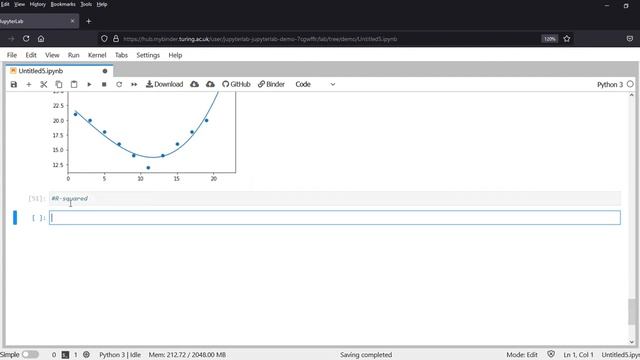
Task: Restart kernel and run all cells icon
Action: tap(134, 84)
